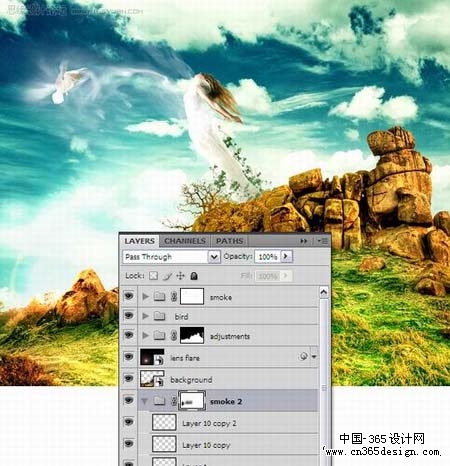Screen dimensions: 450x466
Task: Switch to the Paths tab
Action: (229, 241)
